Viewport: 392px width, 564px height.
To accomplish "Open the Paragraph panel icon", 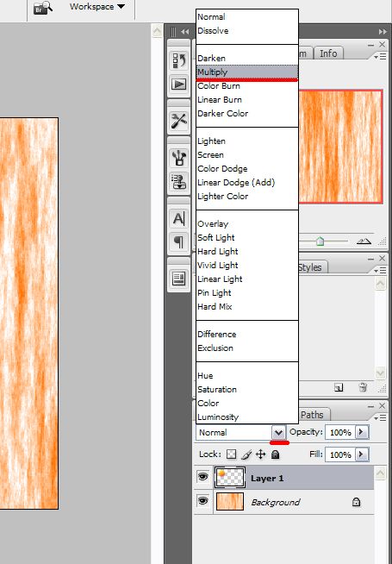I will pyautogui.click(x=179, y=241).
